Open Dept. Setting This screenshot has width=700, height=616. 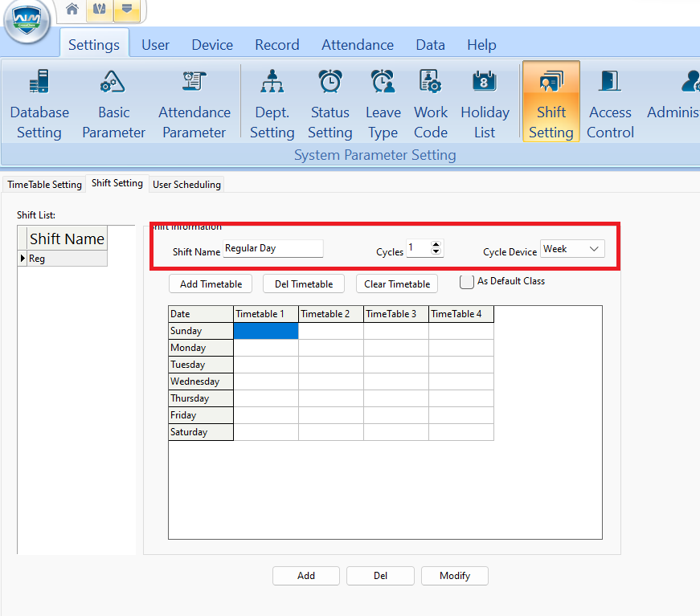point(272,104)
